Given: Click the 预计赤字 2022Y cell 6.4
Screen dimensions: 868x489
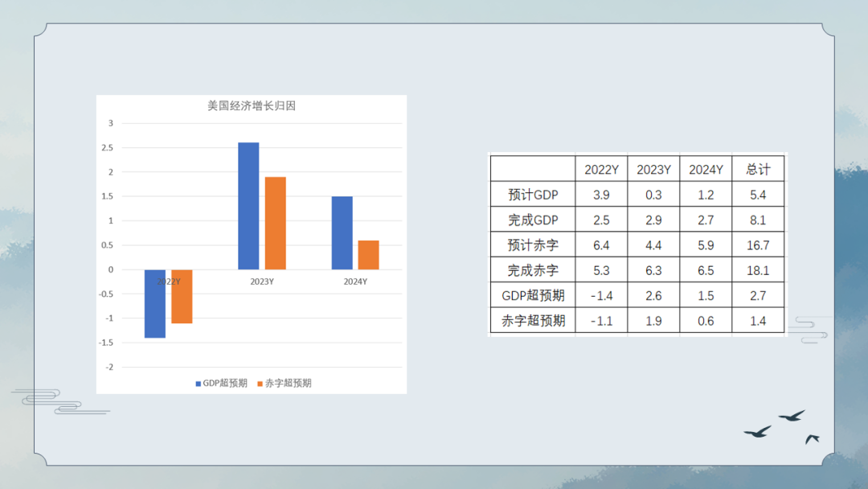Looking at the screenshot, I should [x=601, y=245].
